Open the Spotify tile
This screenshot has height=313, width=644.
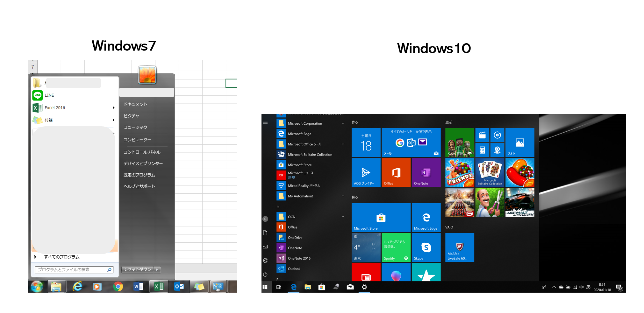[396, 247]
